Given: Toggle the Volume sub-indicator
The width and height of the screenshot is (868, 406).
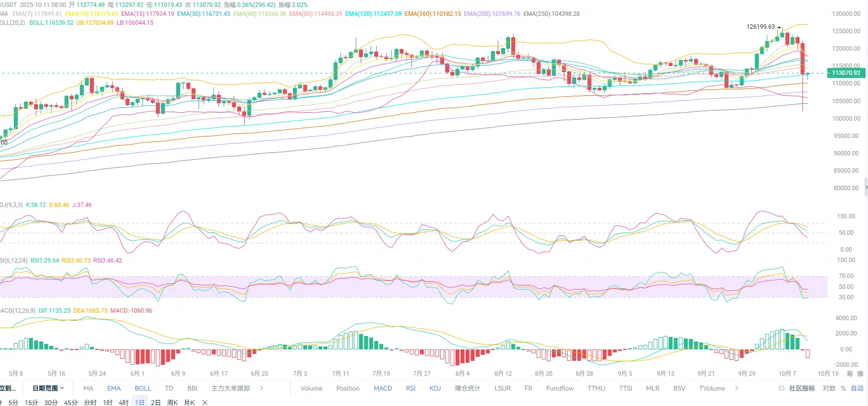Looking at the screenshot, I should (311, 388).
